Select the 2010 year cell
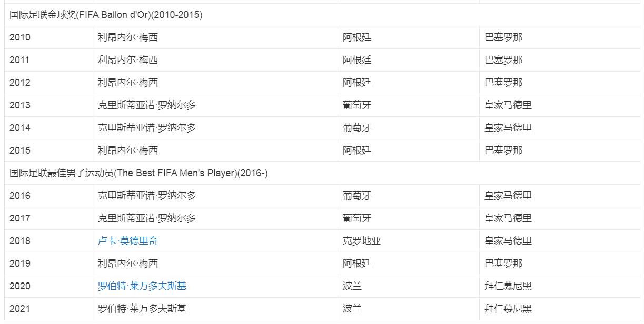Viewport: 644px width, 324px height. (20, 37)
